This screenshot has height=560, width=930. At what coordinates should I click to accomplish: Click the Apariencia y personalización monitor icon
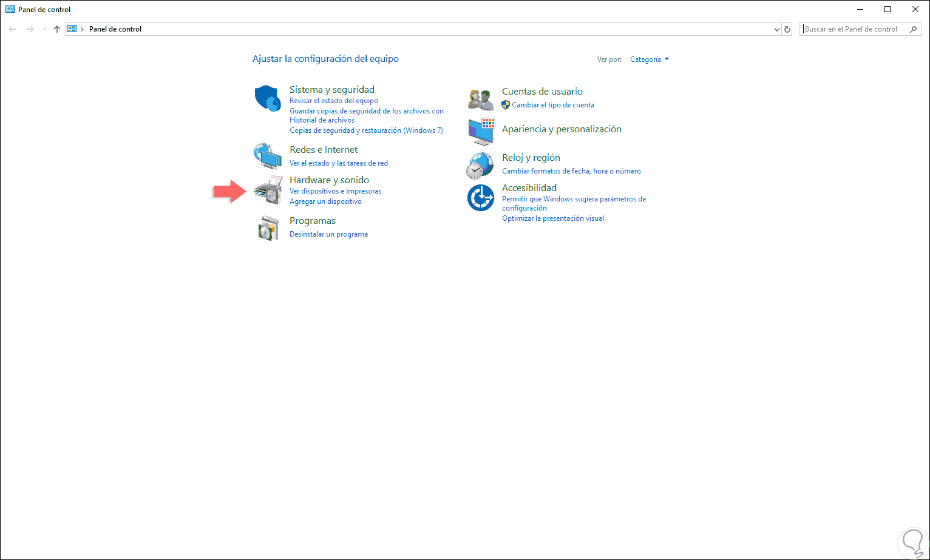click(481, 131)
